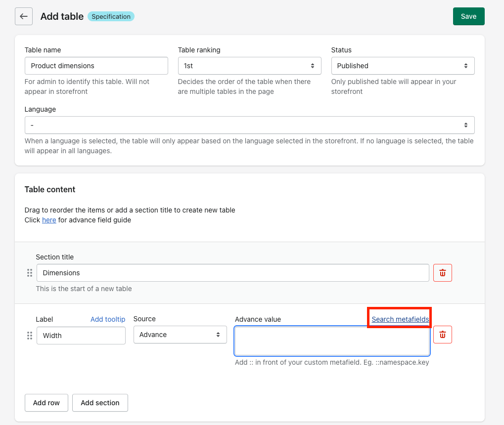Click the Add tooltip link
This screenshot has height=425, width=504.
click(x=108, y=319)
